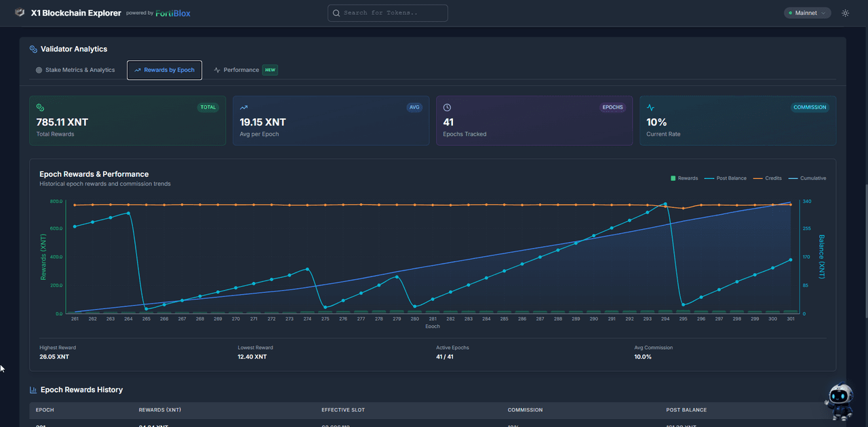Image resolution: width=868 pixels, height=427 pixels.
Task: Click the 19.15 XNT average value
Action: click(x=262, y=123)
